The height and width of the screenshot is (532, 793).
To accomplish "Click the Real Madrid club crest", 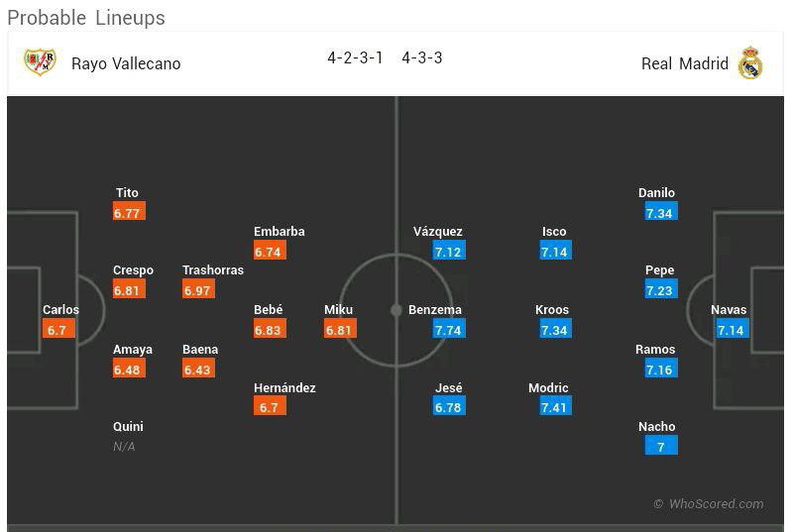I will (750, 62).
